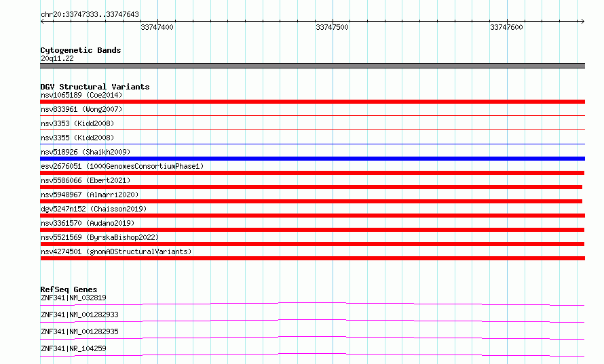
Task: Open variant nsv3353 (Kidd2008) label
Action: click(x=77, y=123)
